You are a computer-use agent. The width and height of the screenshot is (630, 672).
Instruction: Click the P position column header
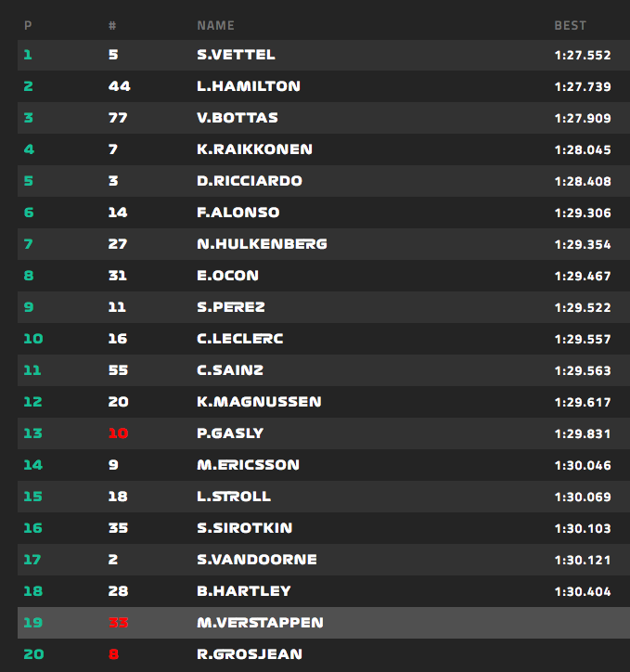[28, 25]
